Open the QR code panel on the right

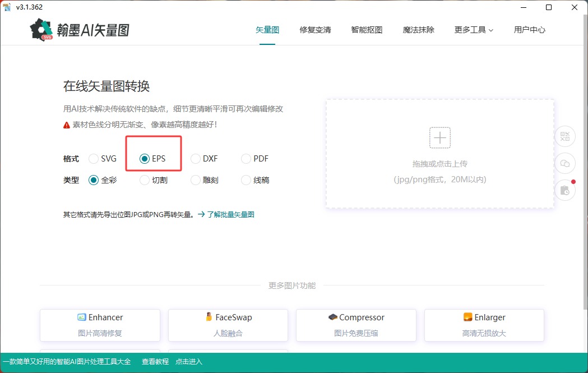click(x=564, y=136)
